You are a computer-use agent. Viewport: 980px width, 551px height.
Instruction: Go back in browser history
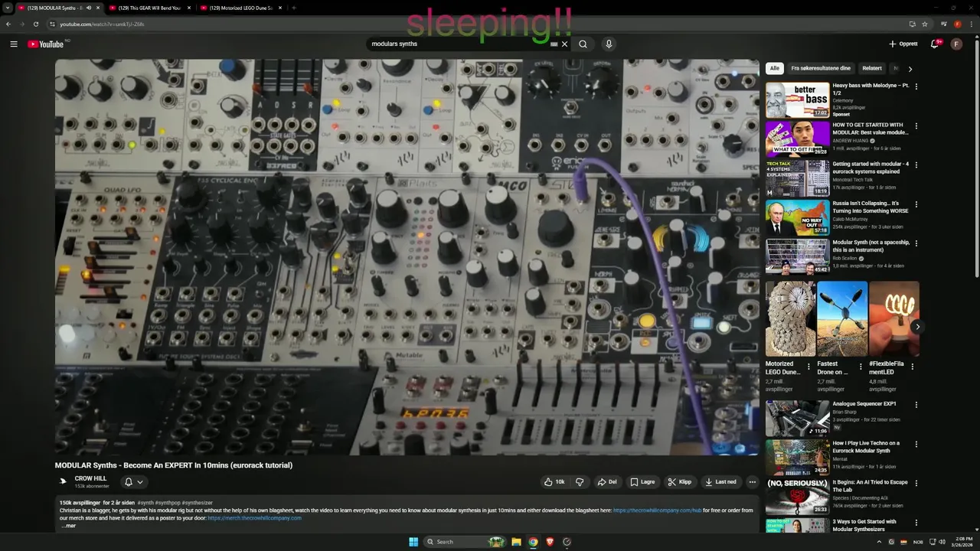click(8, 24)
